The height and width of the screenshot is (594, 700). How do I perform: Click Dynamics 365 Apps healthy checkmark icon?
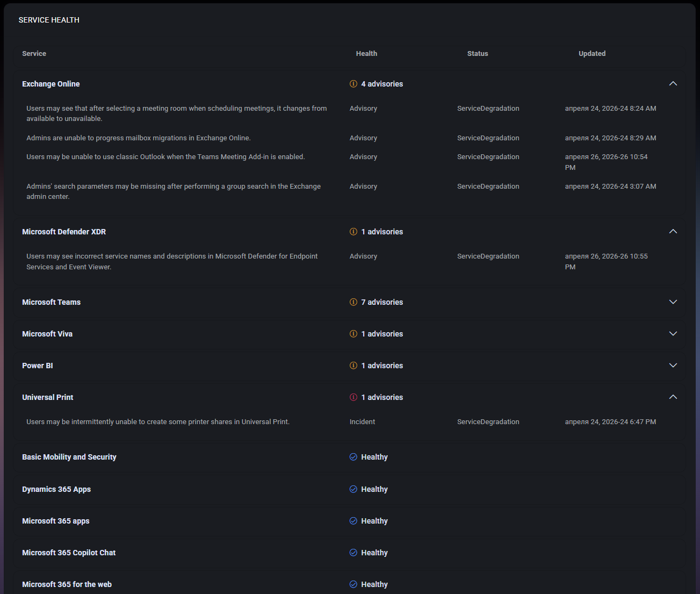coord(353,489)
